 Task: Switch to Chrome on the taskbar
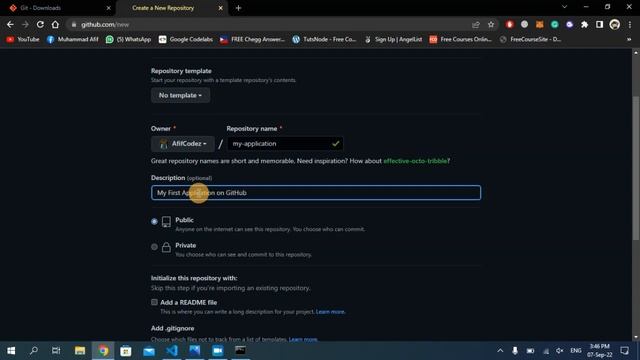pos(103,351)
